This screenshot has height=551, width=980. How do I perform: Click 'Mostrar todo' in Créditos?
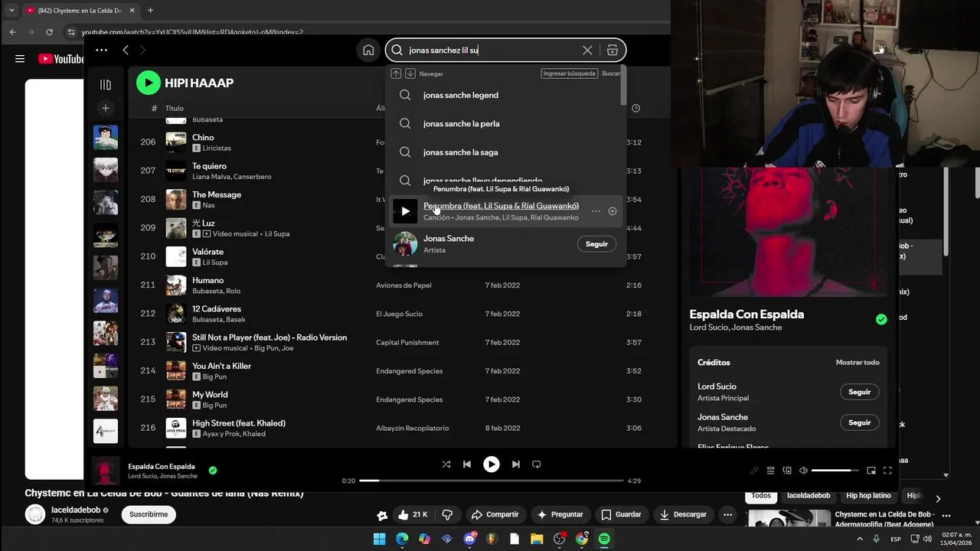[857, 362]
